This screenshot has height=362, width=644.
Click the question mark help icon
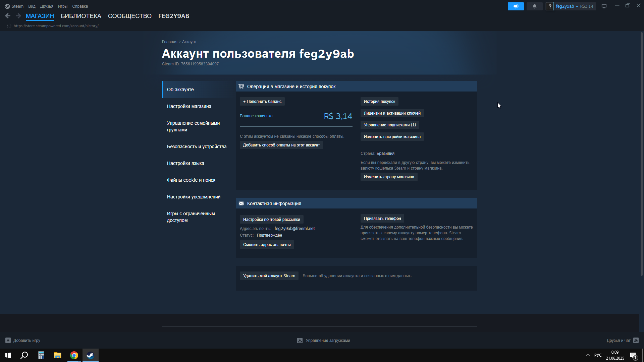[x=550, y=6]
